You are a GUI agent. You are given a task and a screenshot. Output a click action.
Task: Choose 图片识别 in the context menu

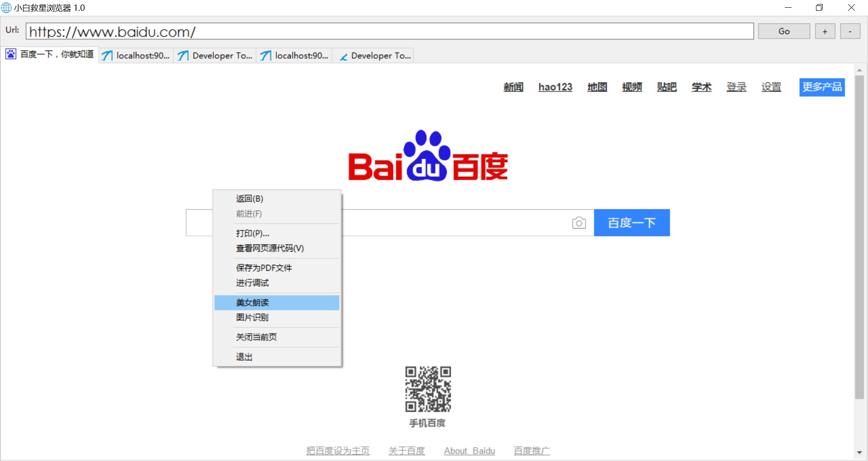click(x=277, y=317)
